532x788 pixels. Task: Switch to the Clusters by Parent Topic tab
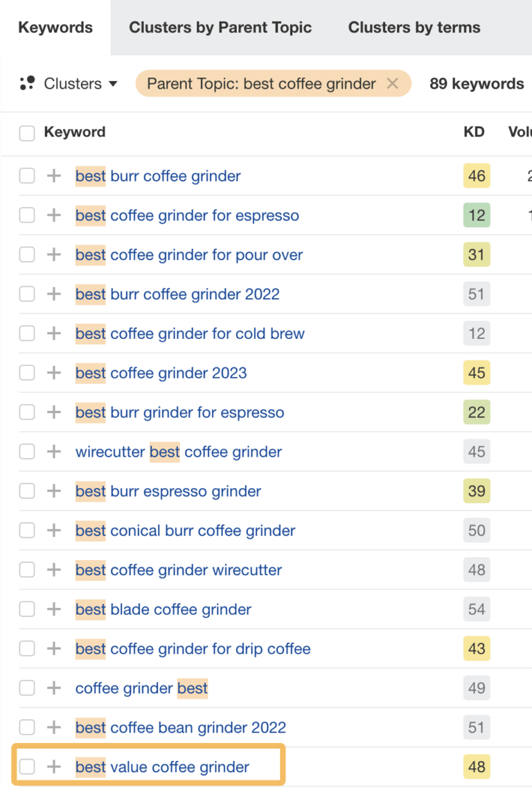[x=220, y=27]
